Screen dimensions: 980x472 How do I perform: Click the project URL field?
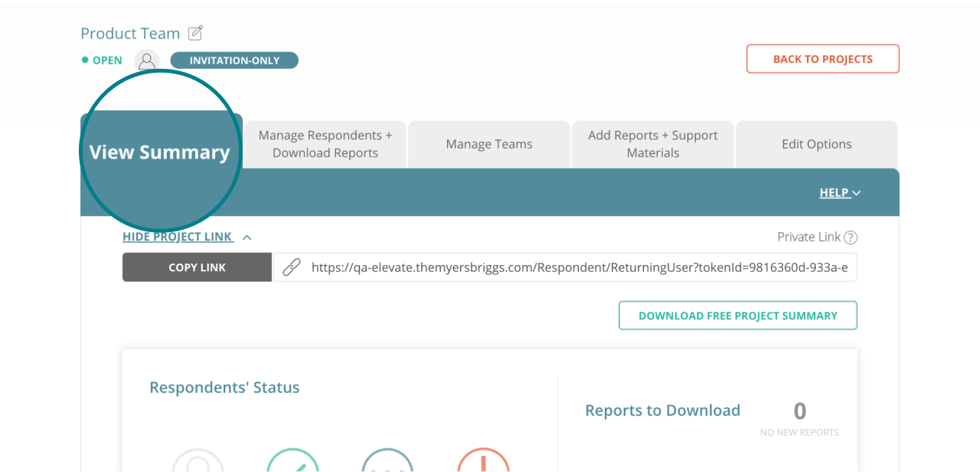(x=565, y=267)
